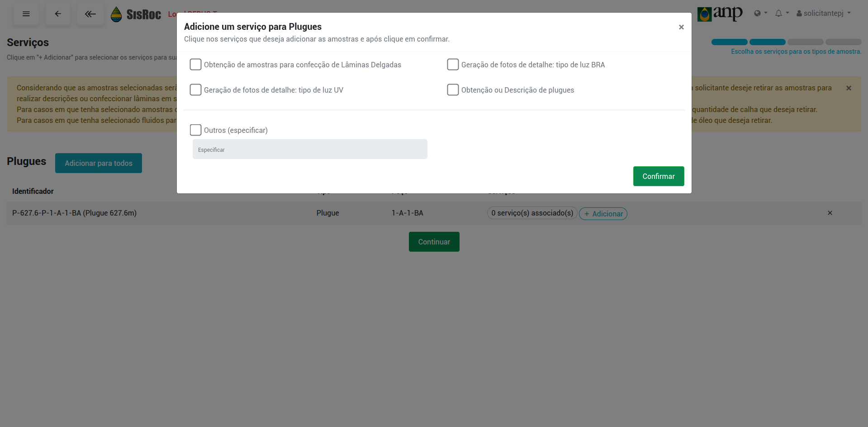The image size is (868, 427).
Task: Click the first progress step bar
Action: click(x=729, y=42)
